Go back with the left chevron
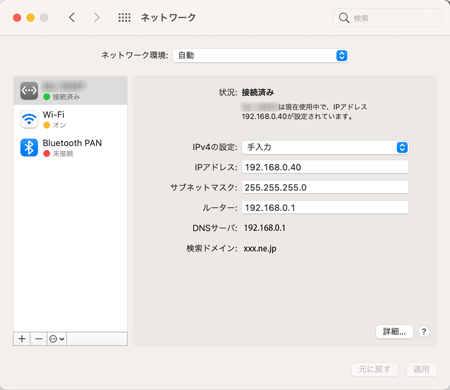 click(x=72, y=17)
